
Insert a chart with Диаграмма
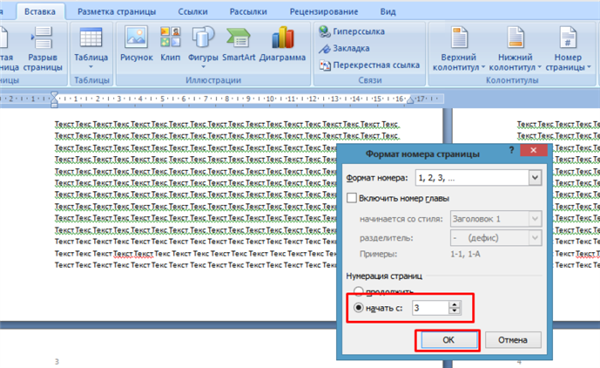pos(282,44)
